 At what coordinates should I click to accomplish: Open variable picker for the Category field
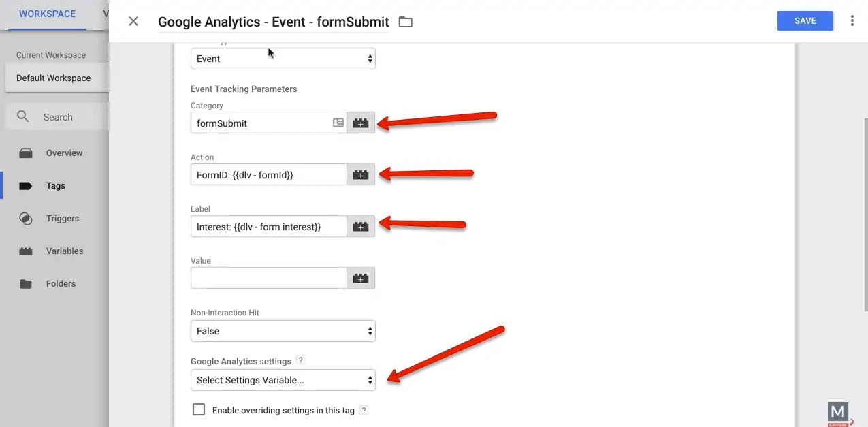(x=361, y=123)
